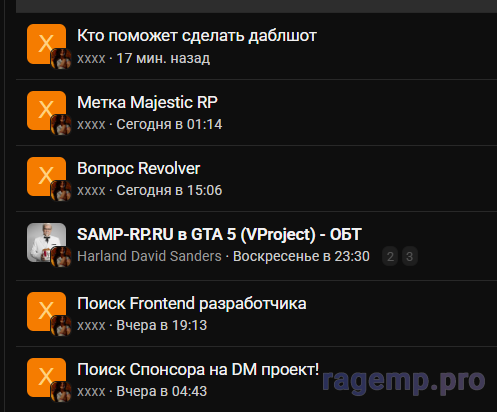Click orange X avatar beside 'Вопрос Revolver'
Image resolution: width=497 pixels, height=412 pixels.
pos(46,176)
